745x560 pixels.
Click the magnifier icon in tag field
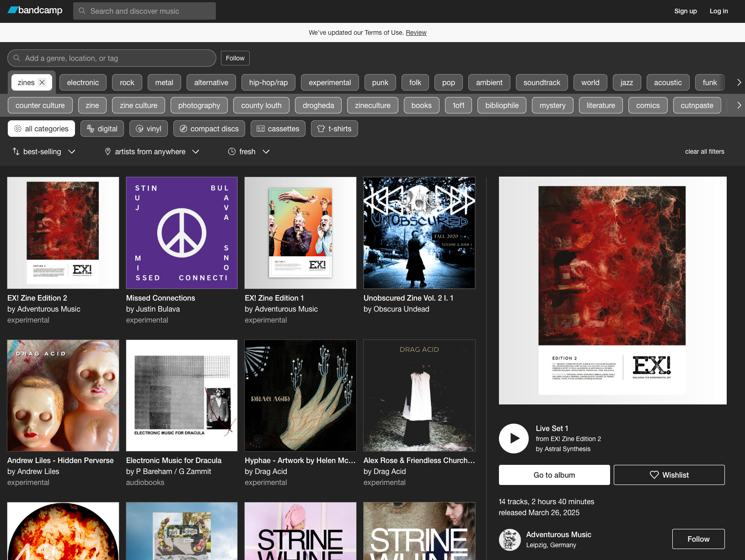17,58
